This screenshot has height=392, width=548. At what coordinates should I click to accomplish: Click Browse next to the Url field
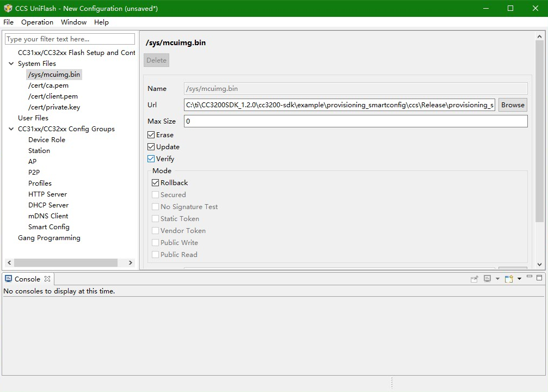(x=513, y=105)
